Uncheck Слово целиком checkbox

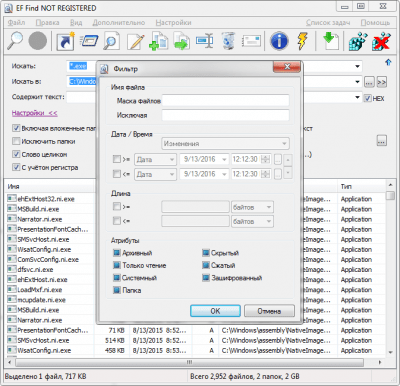16,154
